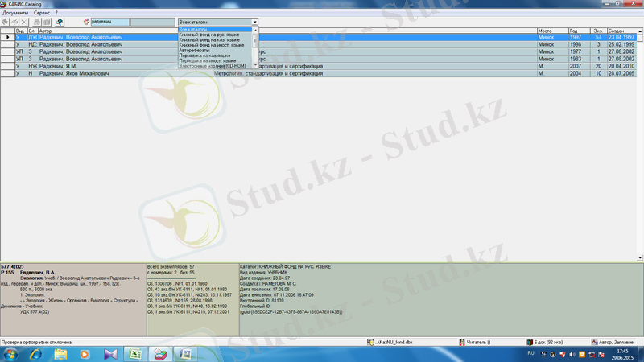Image resolution: width=644 pixels, height=362 pixels.
Task: Select Книжный фонд на иност. языке option
Action: tap(215, 45)
